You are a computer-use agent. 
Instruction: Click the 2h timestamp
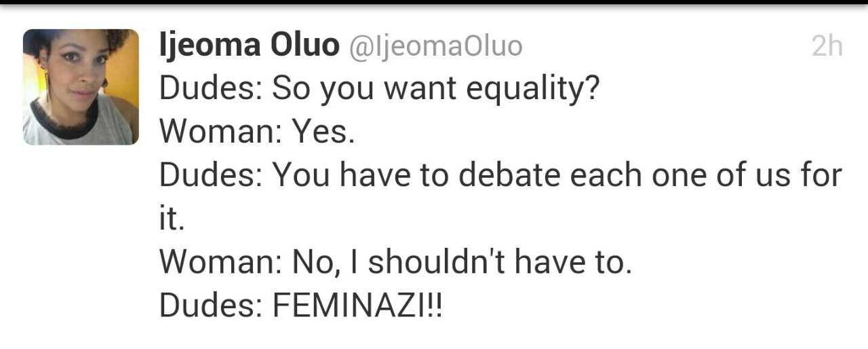(827, 47)
